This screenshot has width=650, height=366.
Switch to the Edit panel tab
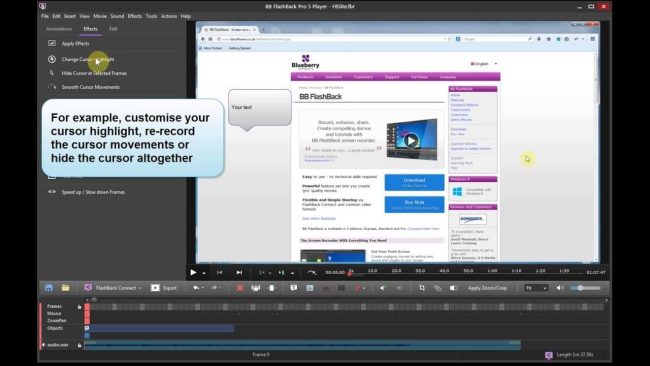click(113, 29)
